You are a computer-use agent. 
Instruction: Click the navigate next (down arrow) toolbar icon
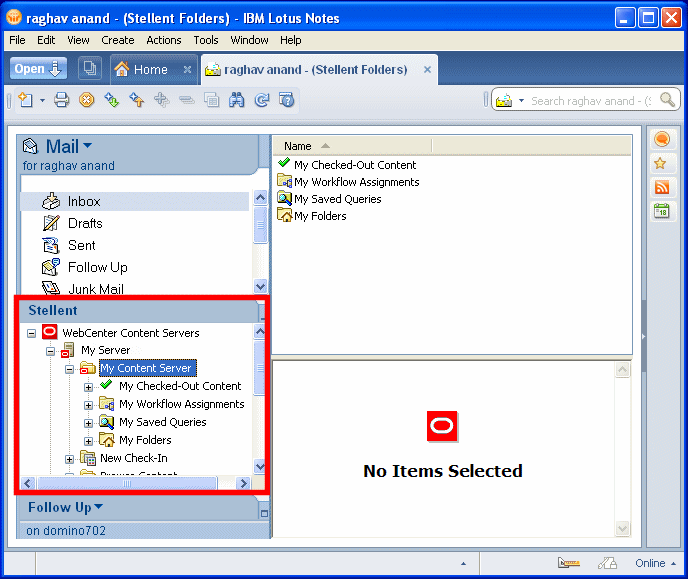[111, 100]
